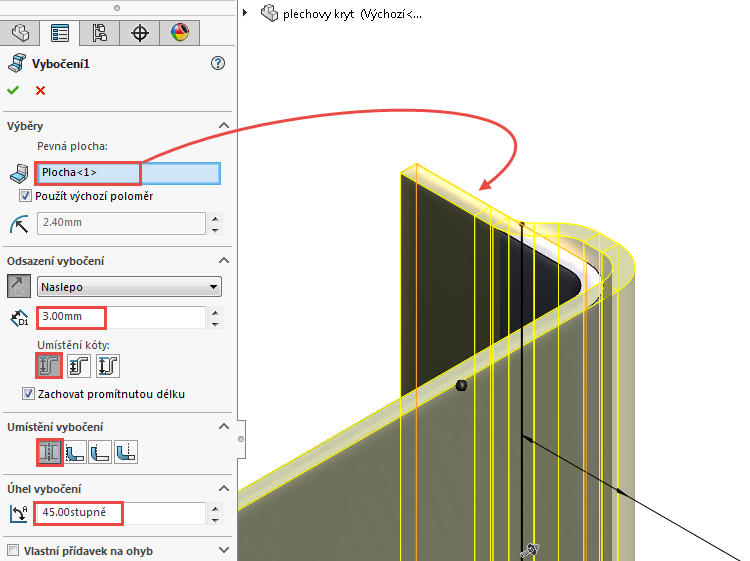The image size is (750, 561).
Task: Select overall dimension position
Action: pyautogui.click(x=108, y=366)
